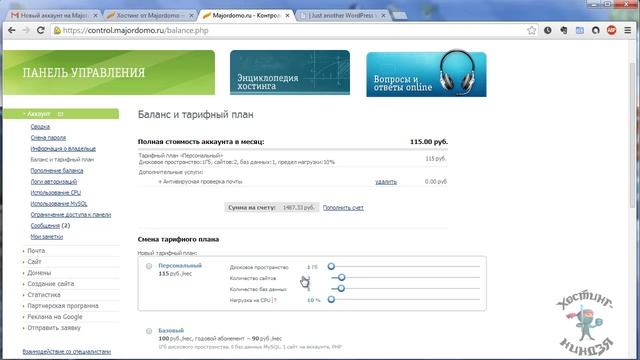Expand the 'Почта' sidebar section
The image size is (640, 360).
36,251
